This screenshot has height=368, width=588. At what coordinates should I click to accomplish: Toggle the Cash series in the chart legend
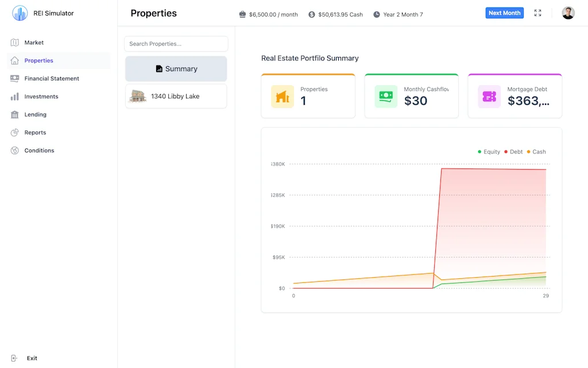(x=536, y=152)
